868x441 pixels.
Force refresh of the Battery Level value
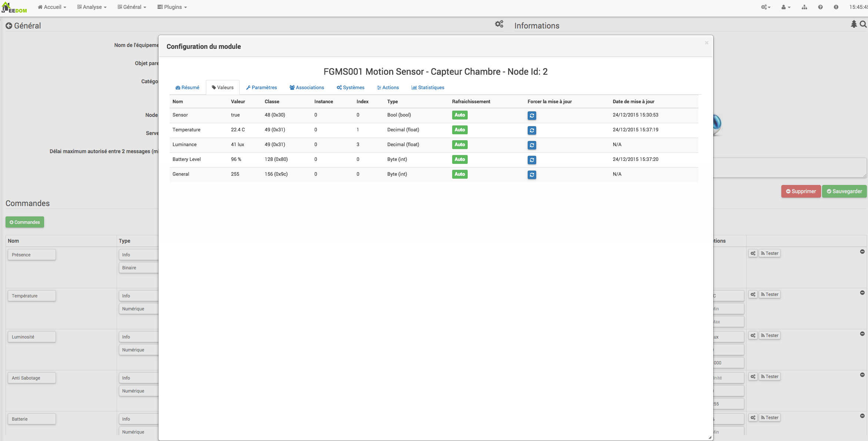pos(532,160)
